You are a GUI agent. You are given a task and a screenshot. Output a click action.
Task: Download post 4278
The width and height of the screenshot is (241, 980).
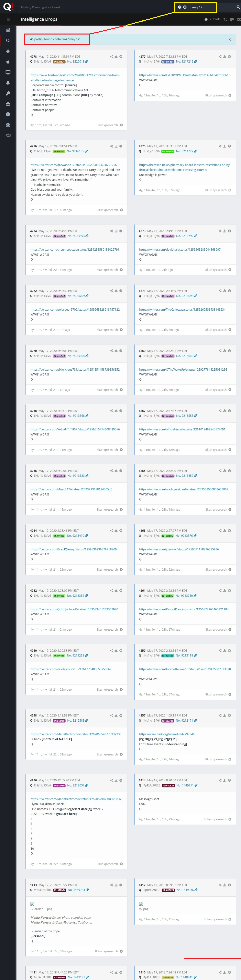pos(116,57)
